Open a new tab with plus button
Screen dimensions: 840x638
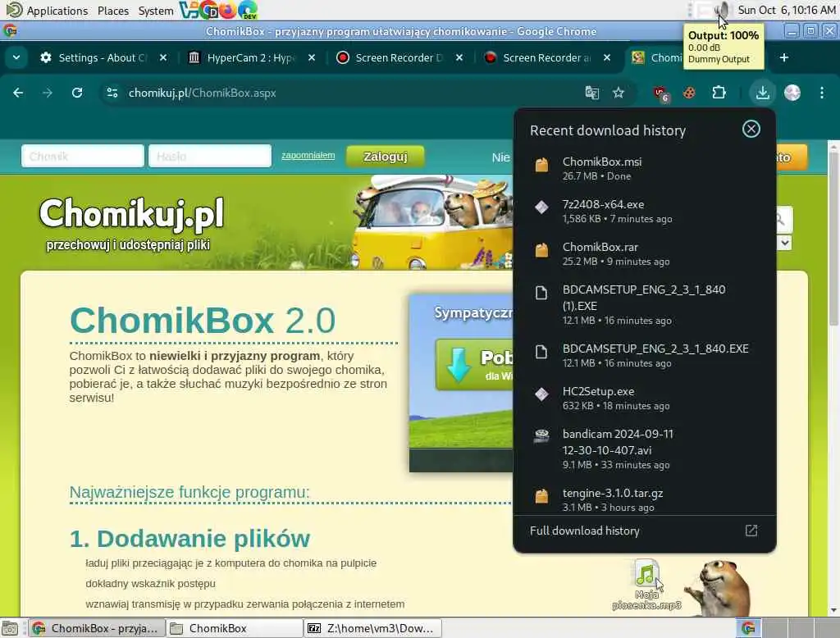(783, 57)
